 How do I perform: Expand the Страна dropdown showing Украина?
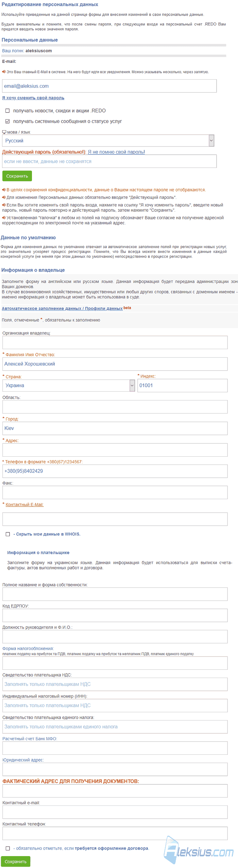pyautogui.click(x=69, y=386)
